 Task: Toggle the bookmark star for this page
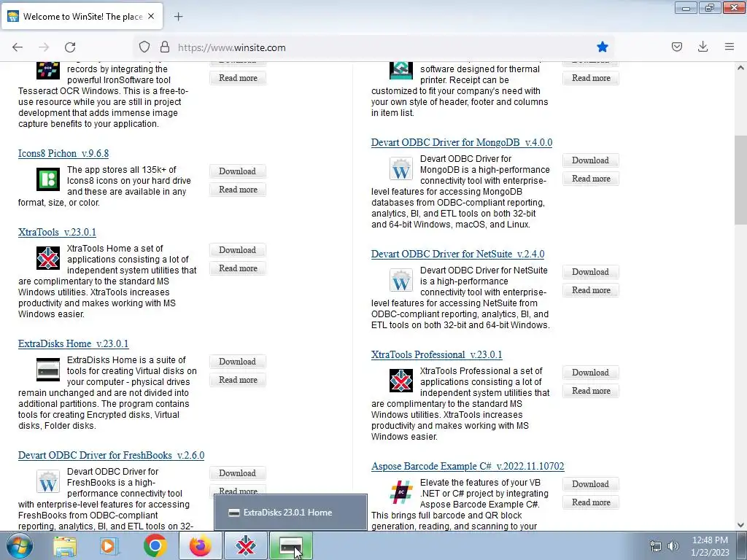coord(602,47)
